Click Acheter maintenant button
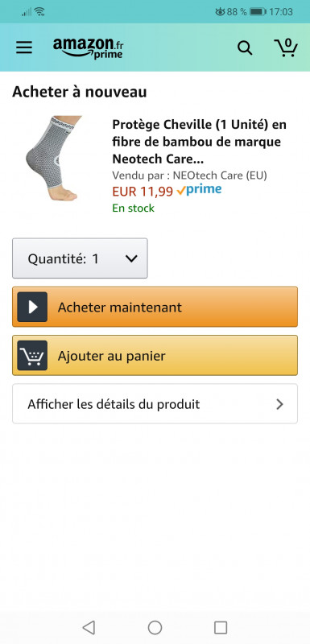 [x=155, y=307]
